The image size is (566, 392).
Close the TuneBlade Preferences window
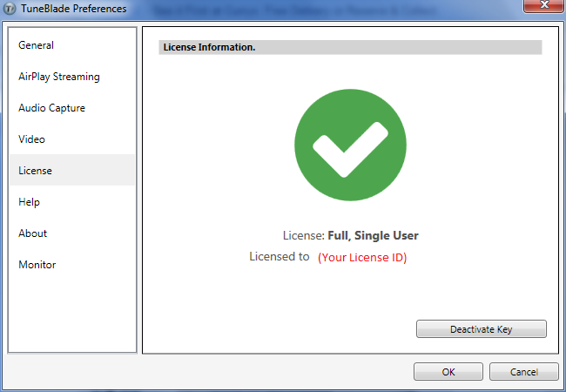(x=543, y=6)
